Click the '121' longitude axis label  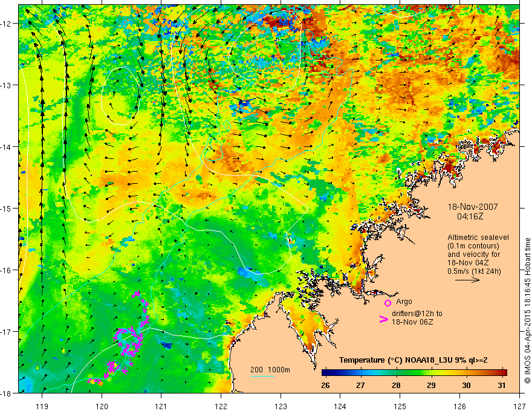pyautogui.click(x=161, y=406)
